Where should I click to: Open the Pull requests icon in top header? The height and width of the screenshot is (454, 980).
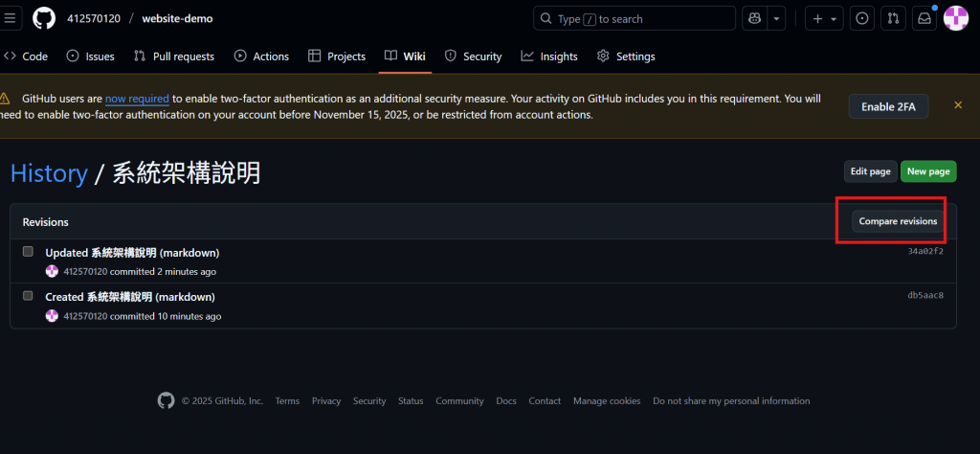tap(893, 19)
